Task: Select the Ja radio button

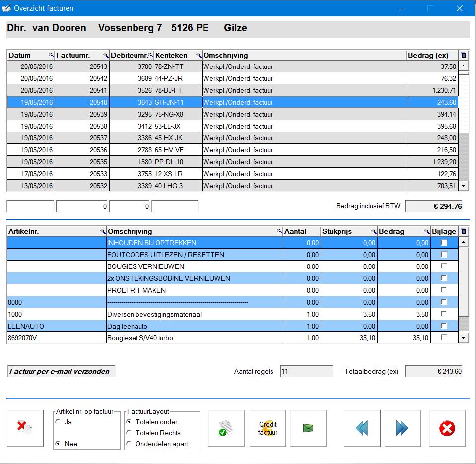Action: click(58, 422)
